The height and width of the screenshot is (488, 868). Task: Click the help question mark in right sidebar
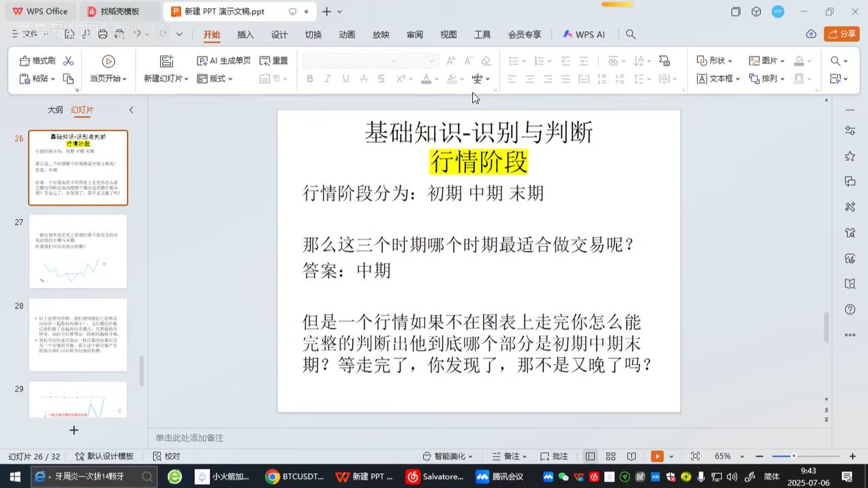click(850, 309)
